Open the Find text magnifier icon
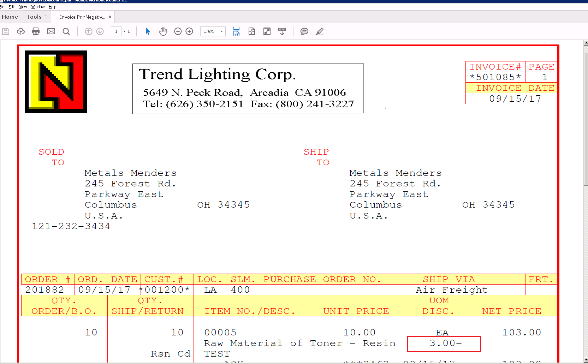Screen dimensions: 588x364 pos(66,31)
